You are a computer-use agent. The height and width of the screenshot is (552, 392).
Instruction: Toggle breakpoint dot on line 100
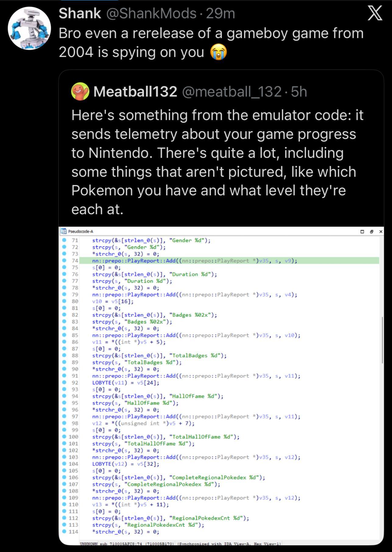(x=64, y=436)
